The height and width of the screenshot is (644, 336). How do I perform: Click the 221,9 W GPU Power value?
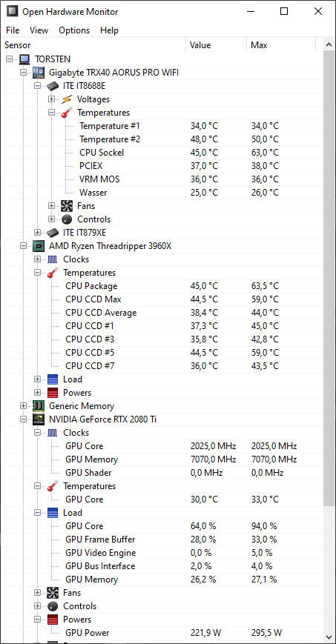click(205, 633)
